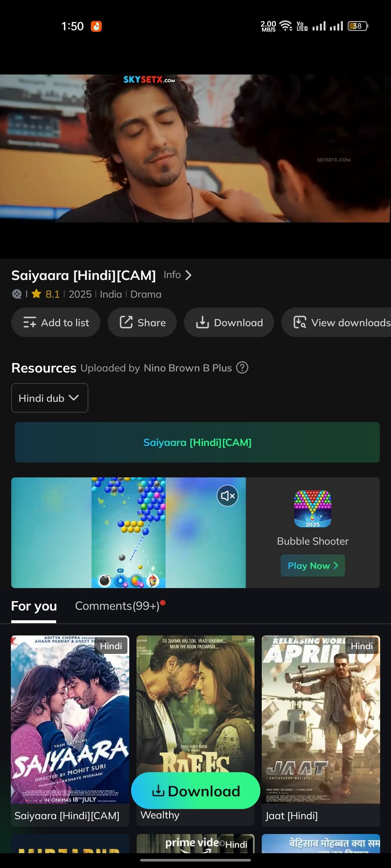This screenshot has height=868, width=391.
Task: Tap Play Now for Bubble Shooter
Action: click(313, 566)
